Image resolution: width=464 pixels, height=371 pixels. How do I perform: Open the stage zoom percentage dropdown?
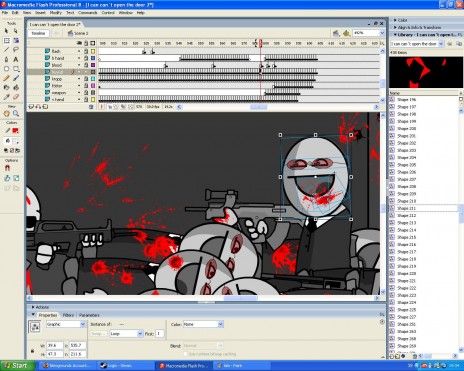coord(382,33)
